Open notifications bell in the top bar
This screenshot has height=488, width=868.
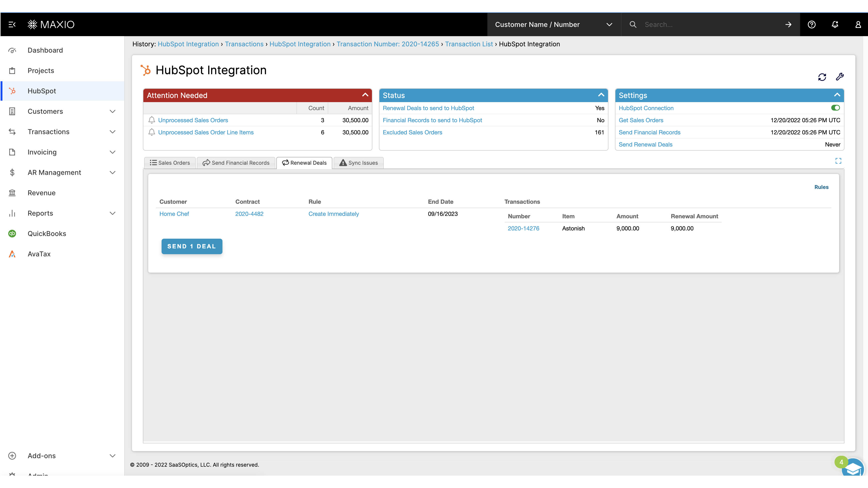tap(835, 24)
